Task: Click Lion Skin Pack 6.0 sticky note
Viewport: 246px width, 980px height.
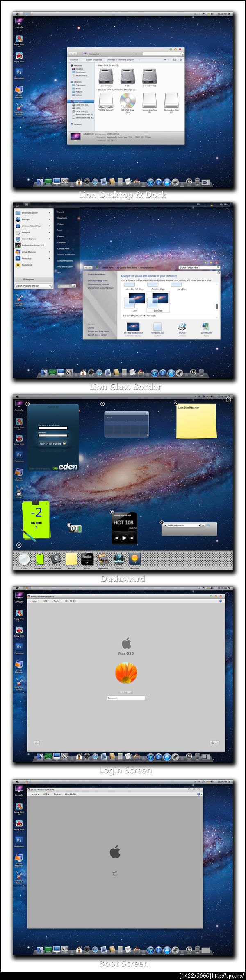Action: pos(196,420)
